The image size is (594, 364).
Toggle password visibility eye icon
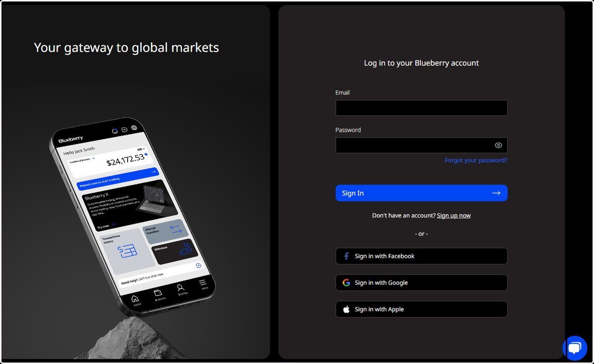pos(498,145)
